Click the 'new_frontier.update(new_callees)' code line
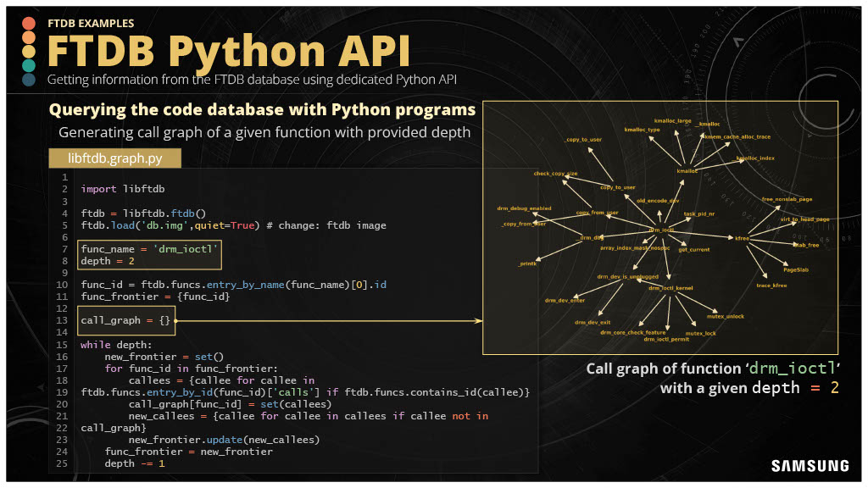 pos(224,440)
